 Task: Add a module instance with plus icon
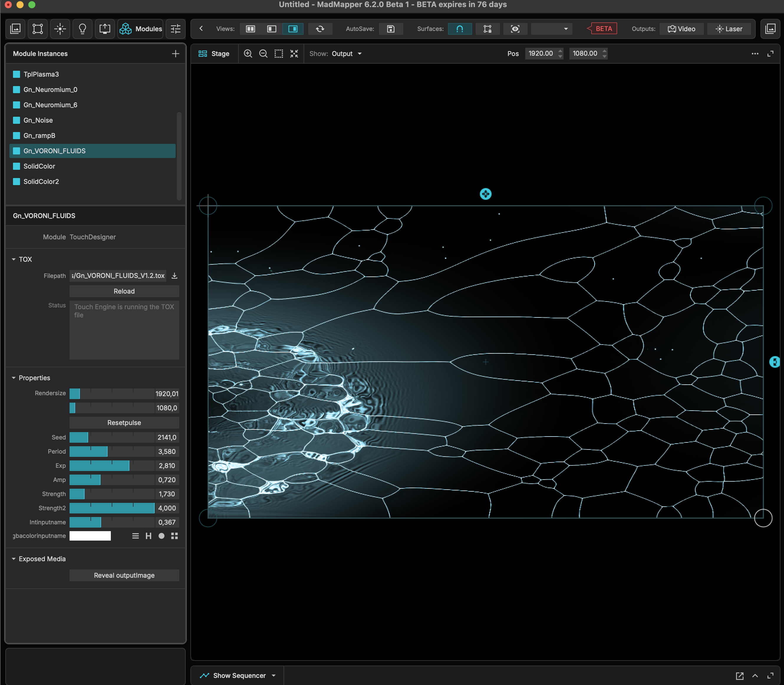(x=175, y=54)
